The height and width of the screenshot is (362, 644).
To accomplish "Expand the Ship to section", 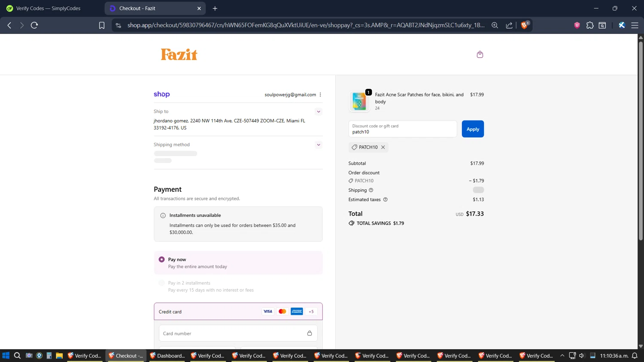I will (318, 112).
